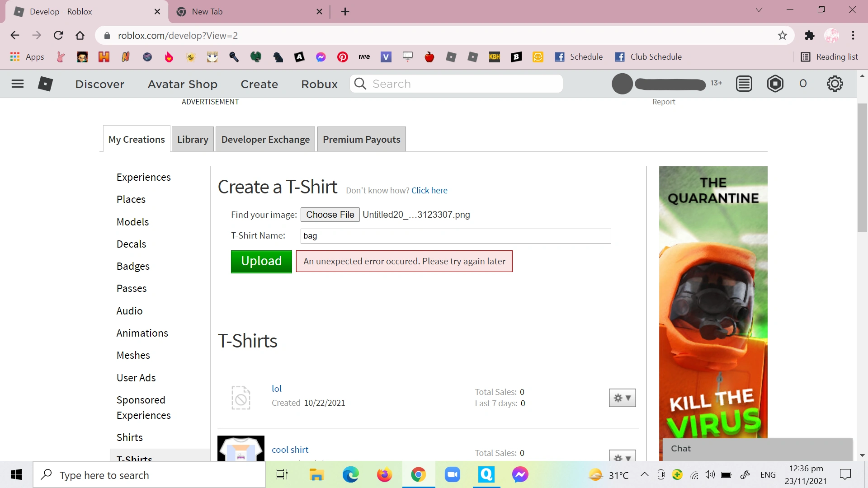The height and width of the screenshot is (488, 868).
Task: Open the Chat panel
Action: (757, 449)
